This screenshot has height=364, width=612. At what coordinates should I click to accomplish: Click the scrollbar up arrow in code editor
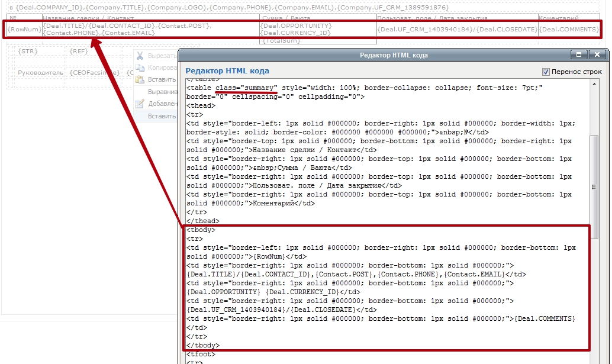(594, 84)
